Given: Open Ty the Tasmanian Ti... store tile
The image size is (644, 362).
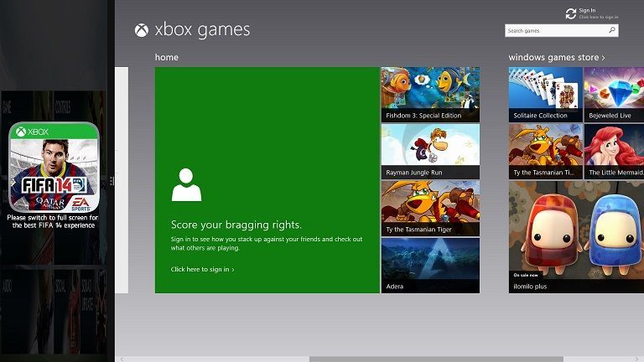Looking at the screenshot, I should click(545, 152).
